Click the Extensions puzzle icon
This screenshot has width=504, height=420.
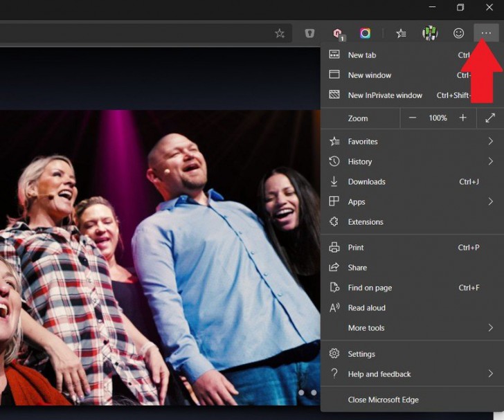334,221
